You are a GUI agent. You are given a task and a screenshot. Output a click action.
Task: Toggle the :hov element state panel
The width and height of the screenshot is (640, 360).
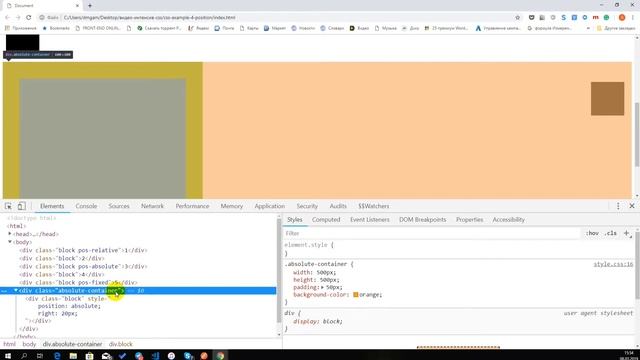point(592,233)
